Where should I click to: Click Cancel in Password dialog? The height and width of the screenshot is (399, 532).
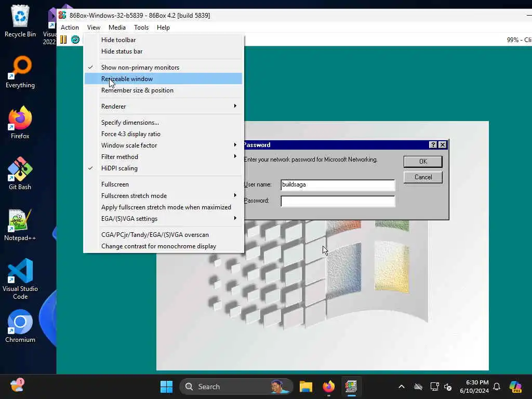point(423,177)
